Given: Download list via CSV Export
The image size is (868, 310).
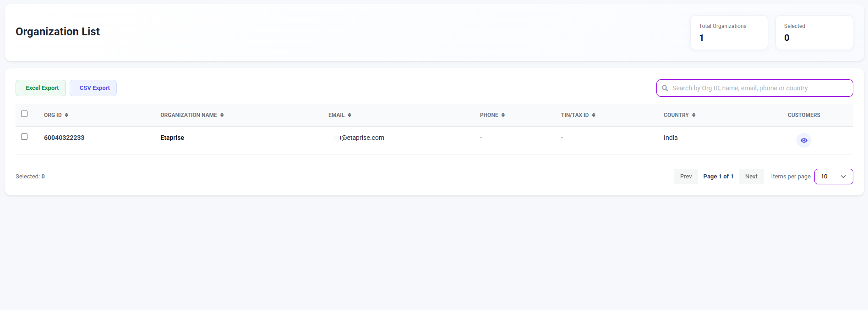Looking at the screenshot, I should (x=93, y=88).
